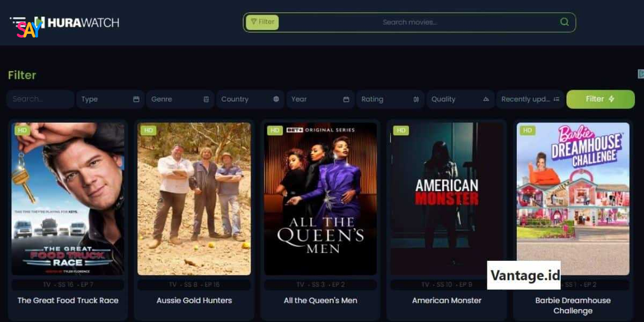
Task: Click the globe icon in Country filter
Action: pyautogui.click(x=276, y=99)
